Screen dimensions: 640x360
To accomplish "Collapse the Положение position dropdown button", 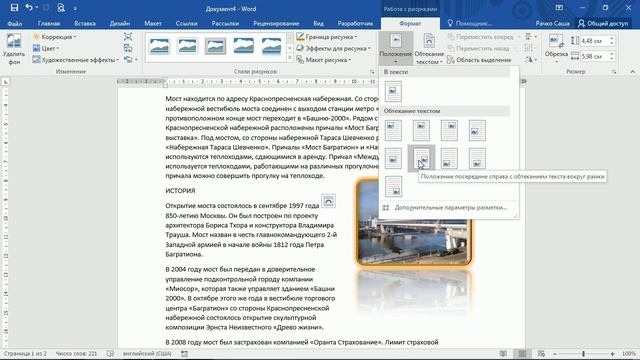I will [x=396, y=49].
